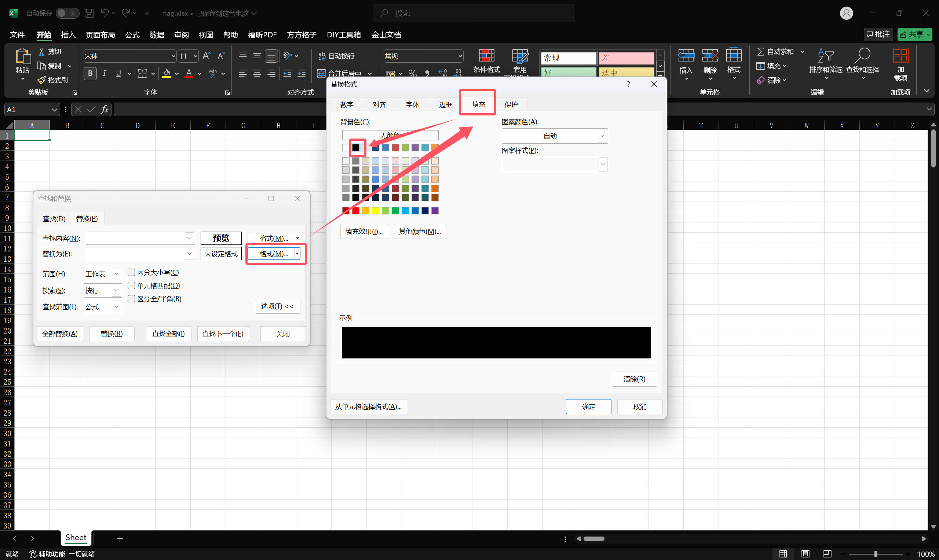Select the Sheet tab
Image resolution: width=939 pixels, height=560 pixels.
point(76,537)
